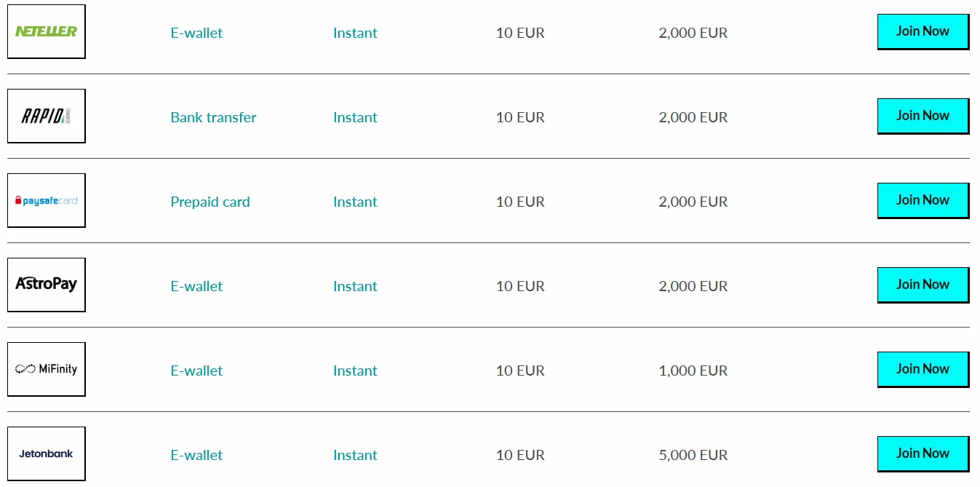Click the Instant link in the Jetonbank row
This screenshot has width=980, height=487.
click(355, 455)
